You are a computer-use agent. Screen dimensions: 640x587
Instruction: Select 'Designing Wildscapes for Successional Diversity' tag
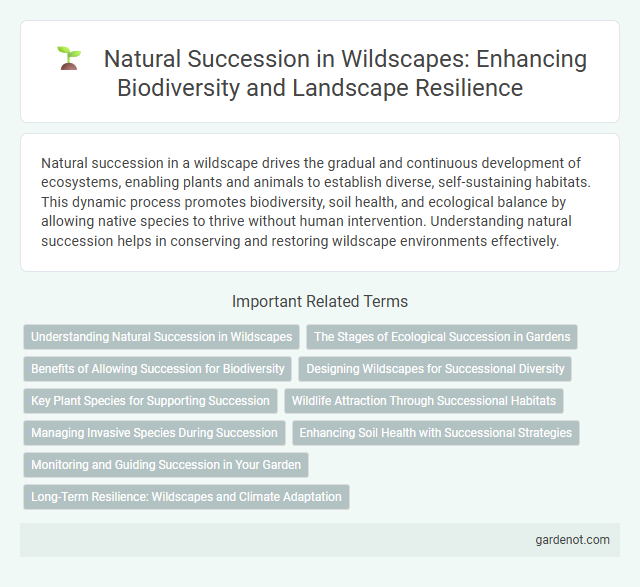(435, 369)
